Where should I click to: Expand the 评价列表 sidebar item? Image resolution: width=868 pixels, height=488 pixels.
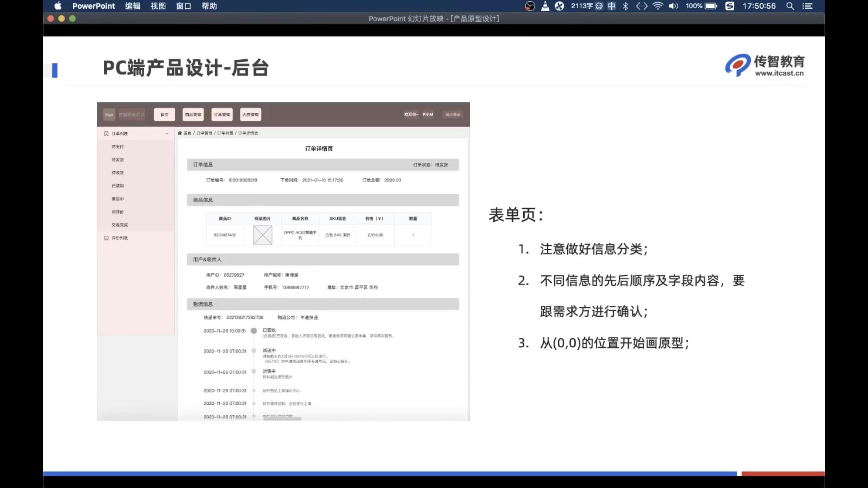tap(120, 238)
